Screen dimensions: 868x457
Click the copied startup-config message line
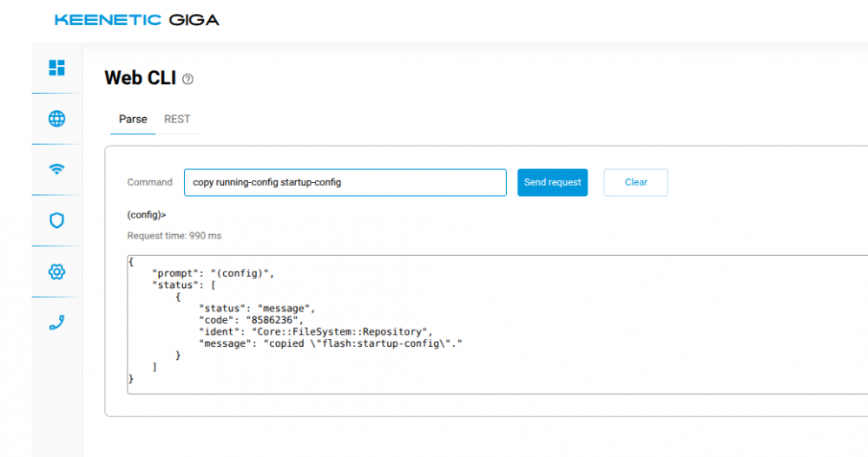point(331,343)
